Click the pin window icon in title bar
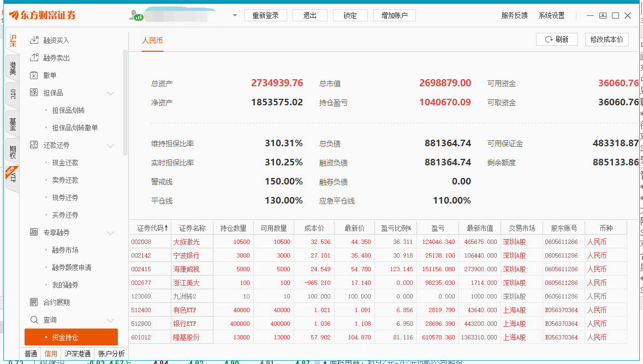 tap(603, 15)
